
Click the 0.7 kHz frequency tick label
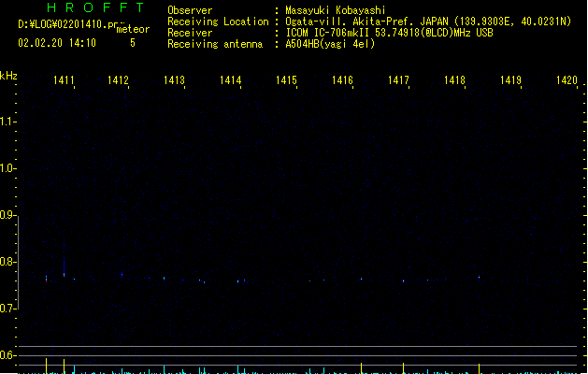7,309
